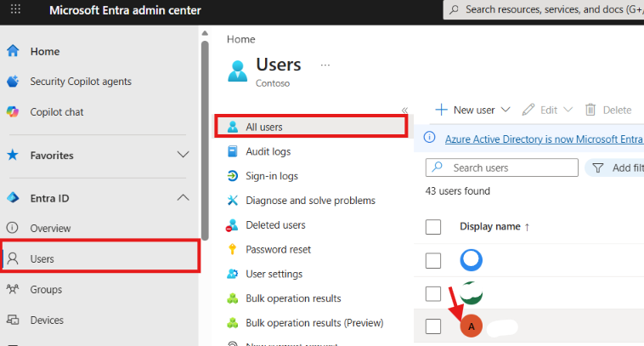
Task: Expand the Favorites section chevron
Action: pyautogui.click(x=183, y=155)
